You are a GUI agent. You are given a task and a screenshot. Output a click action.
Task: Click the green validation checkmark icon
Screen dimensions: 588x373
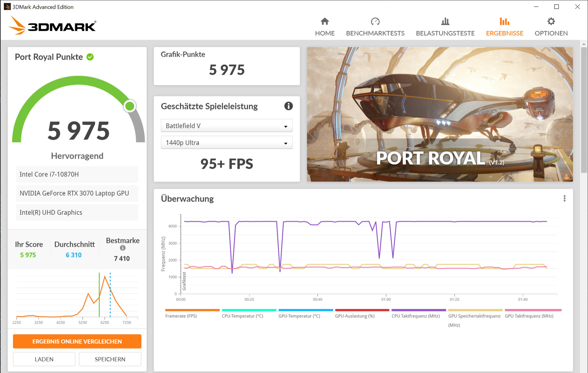tap(90, 57)
